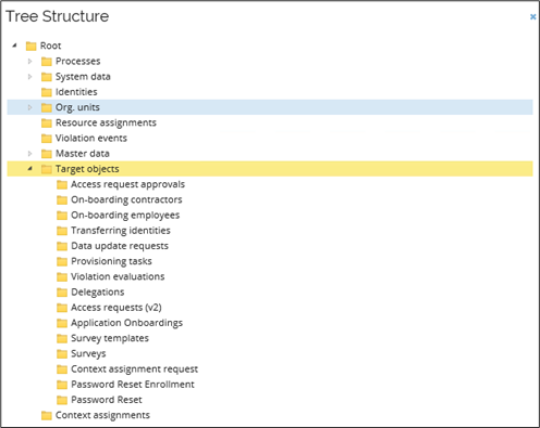Select On-boarding contractors tree item
The width and height of the screenshot is (540, 428).
[126, 200]
